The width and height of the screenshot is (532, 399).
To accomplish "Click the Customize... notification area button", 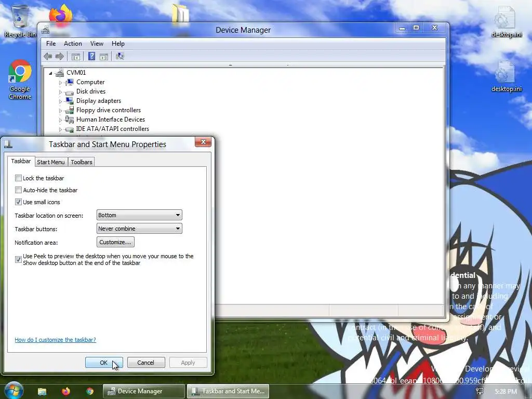I will pyautogui.click(x=115, y=242).
